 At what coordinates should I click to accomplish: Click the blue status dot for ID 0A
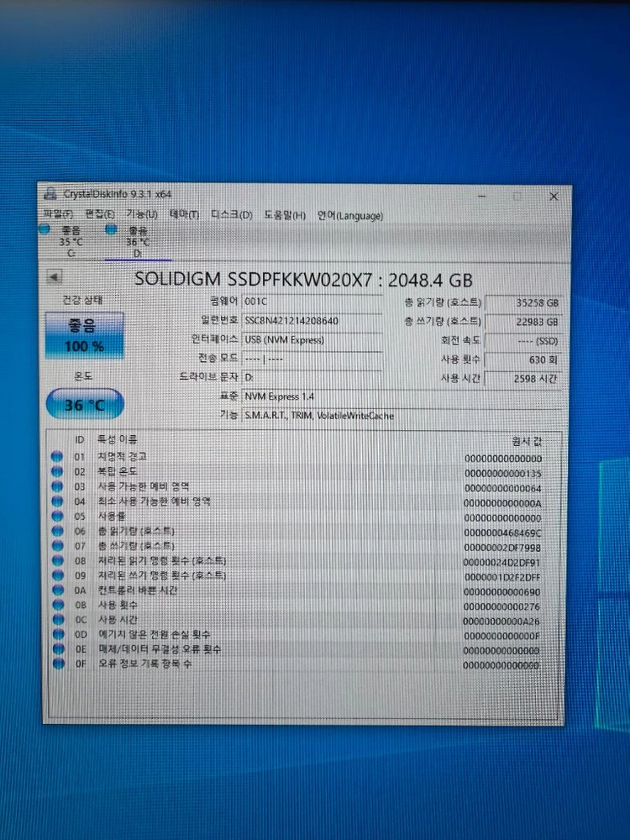tap(58, 590)
